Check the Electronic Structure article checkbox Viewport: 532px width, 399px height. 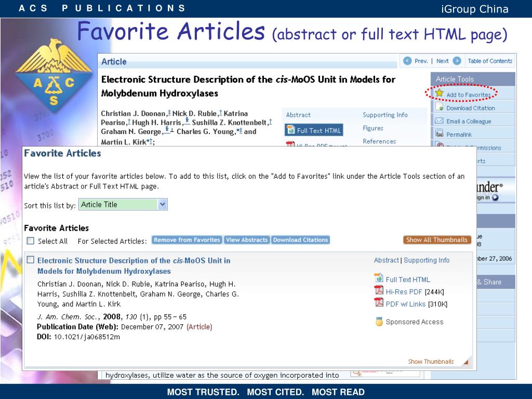click(31, 260)
